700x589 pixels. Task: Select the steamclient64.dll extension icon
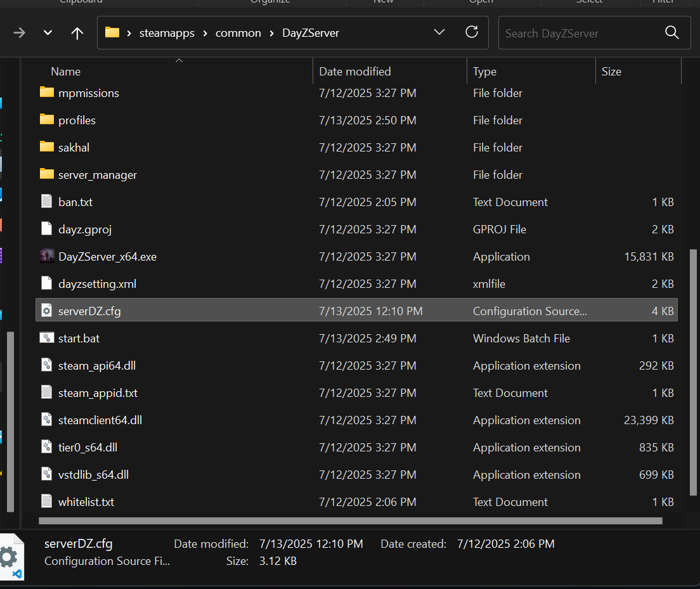coord(47,420)
